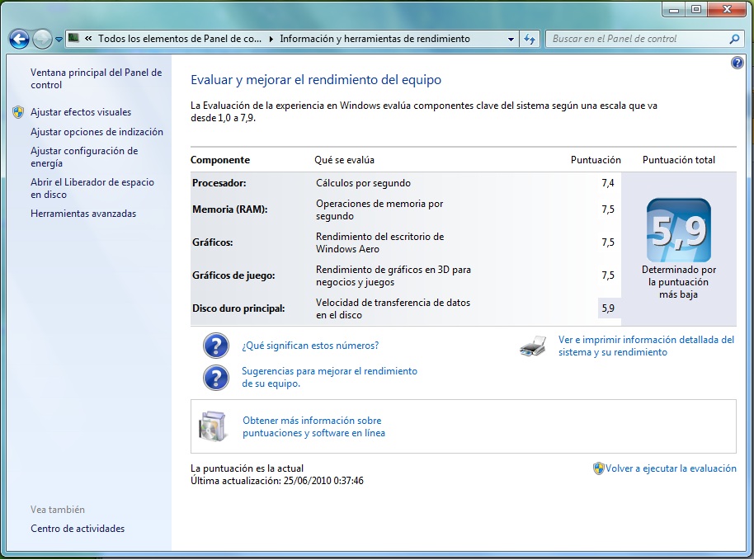Click the 'Componente' column header
The image size is (754, 560).
(x=220, y=160)
